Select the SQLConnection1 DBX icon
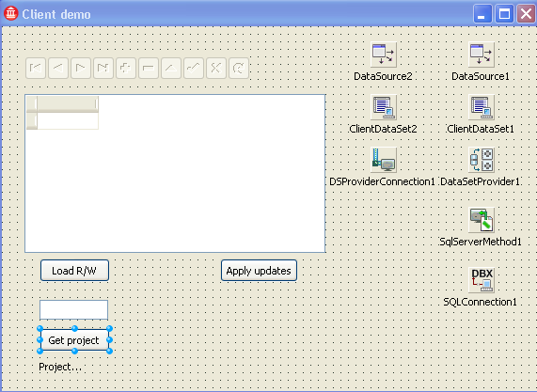537x392 pixels. point(482,280)
